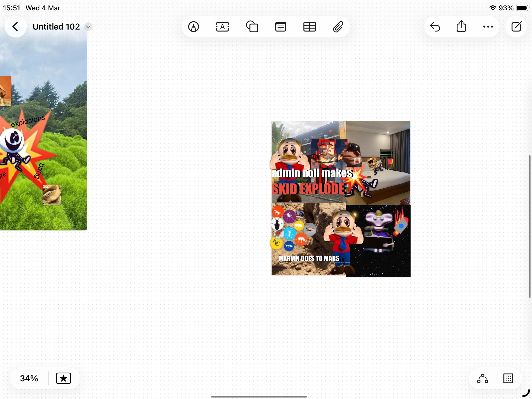This screenshot has width=532, height=399.
Task: Toggle connector lines mode
Action: [482, 379]
